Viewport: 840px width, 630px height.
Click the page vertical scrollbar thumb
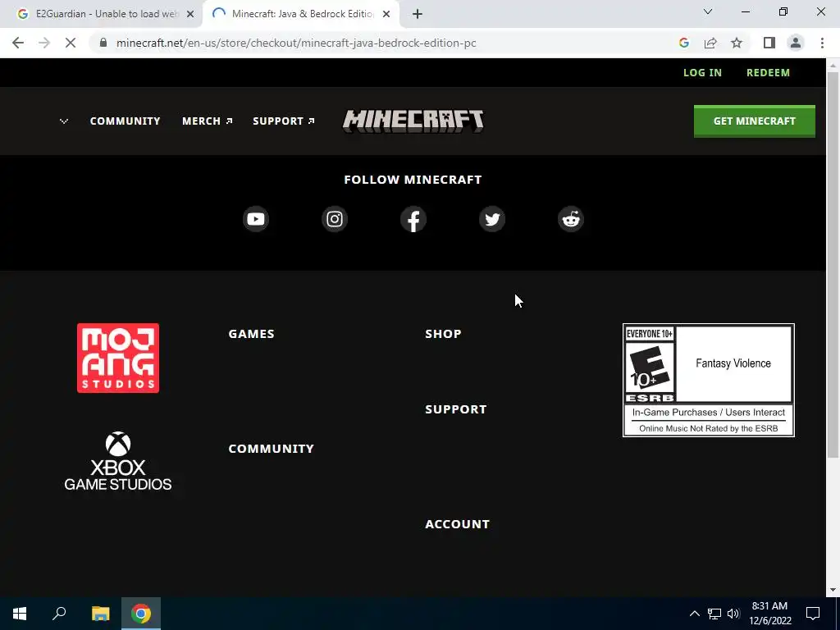click(x=833, y=265)
